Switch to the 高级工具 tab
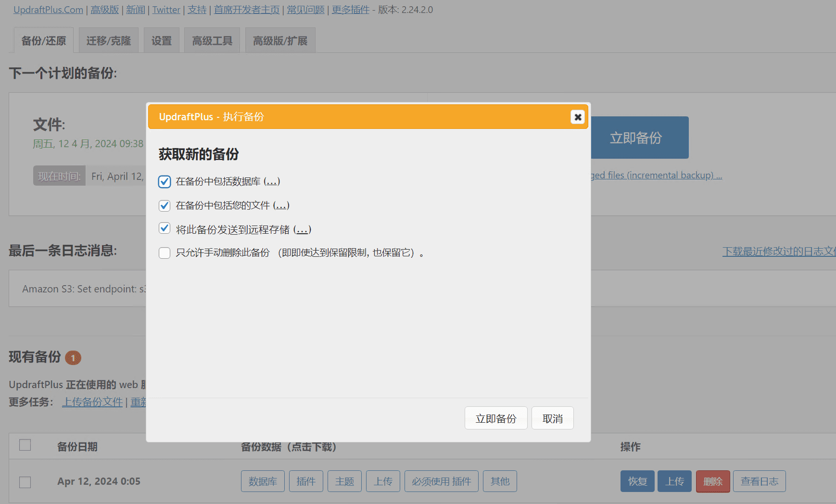The image size is (836, 504). pyautogui.click(x=212, y=40)
